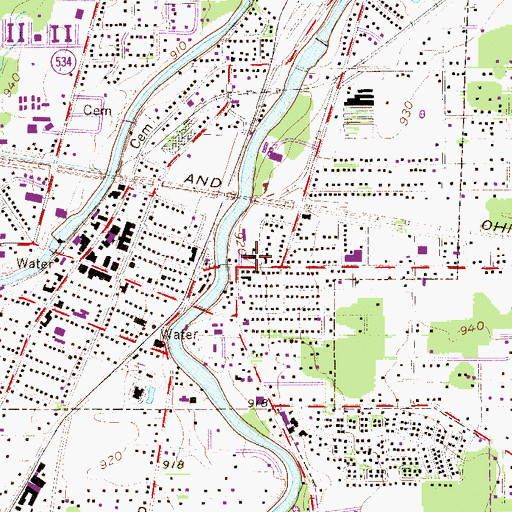
Task: Select the 930 contour elevation label
Action: [407, 114]
